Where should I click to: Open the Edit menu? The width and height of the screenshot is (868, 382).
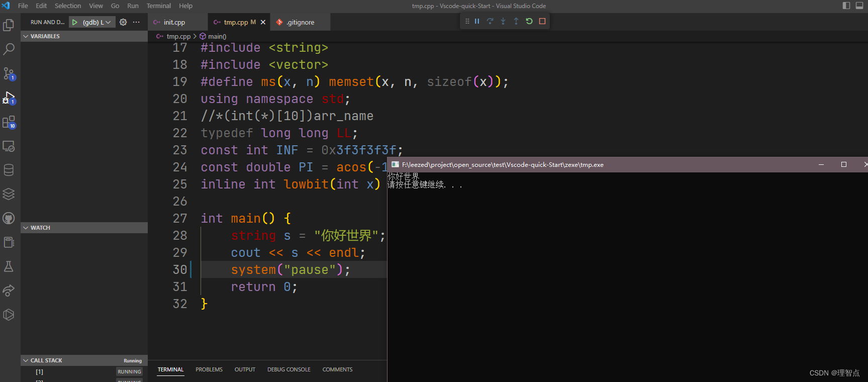coord(41,6)
